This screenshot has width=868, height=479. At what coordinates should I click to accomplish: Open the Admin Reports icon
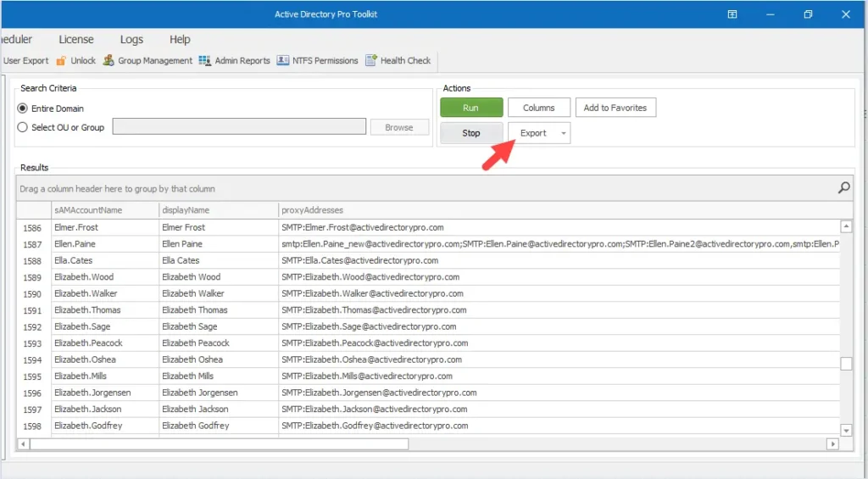tap(205, 60)
